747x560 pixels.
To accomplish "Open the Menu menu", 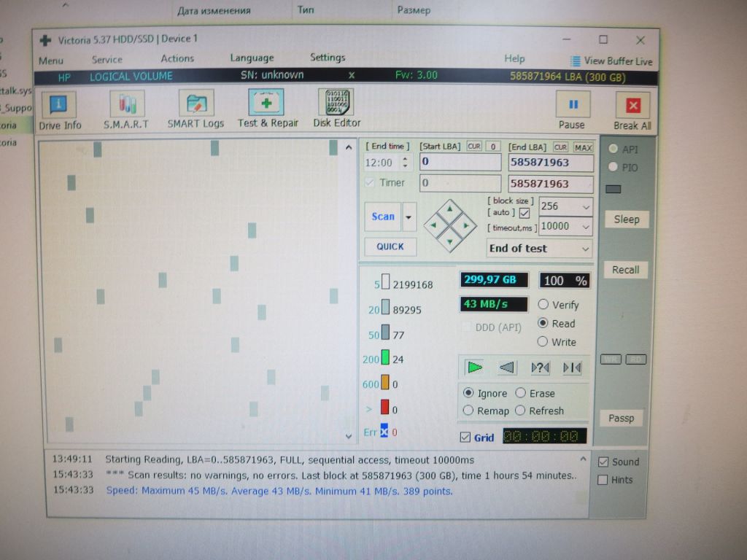I will 51,61.
